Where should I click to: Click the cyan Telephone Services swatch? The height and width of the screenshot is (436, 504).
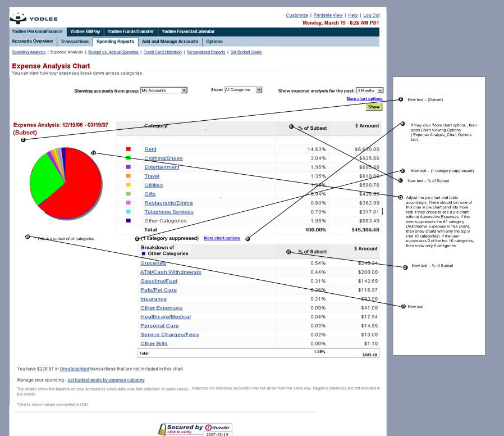[x=129, y=212]
